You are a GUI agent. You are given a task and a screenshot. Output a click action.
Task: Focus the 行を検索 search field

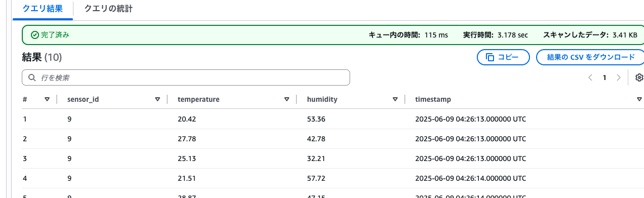[186, 77]
